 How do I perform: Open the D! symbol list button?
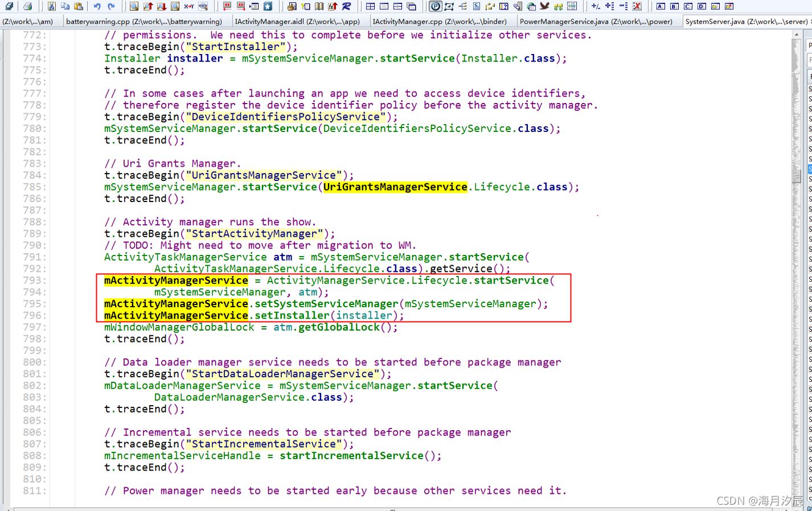coord(702,6)
